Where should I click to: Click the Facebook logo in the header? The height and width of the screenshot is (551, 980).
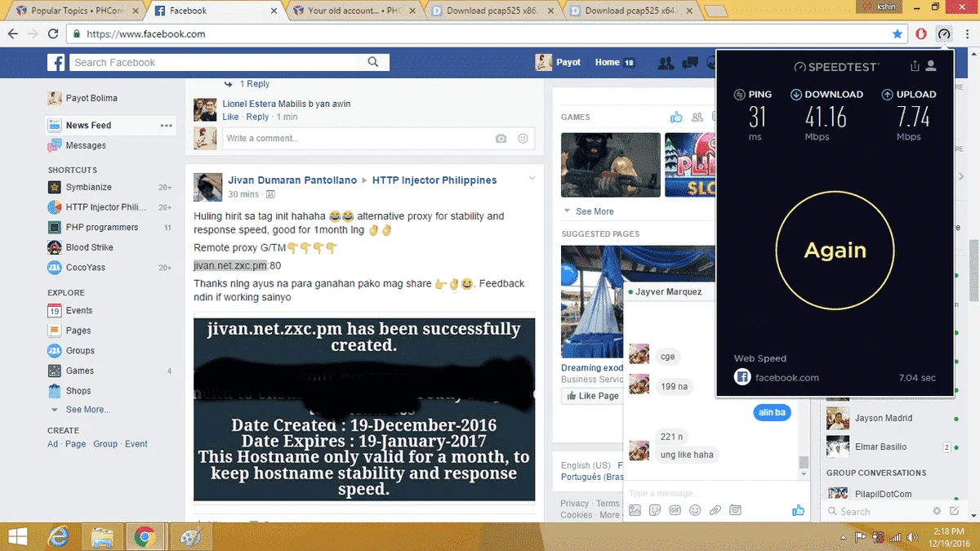(56, 63)
